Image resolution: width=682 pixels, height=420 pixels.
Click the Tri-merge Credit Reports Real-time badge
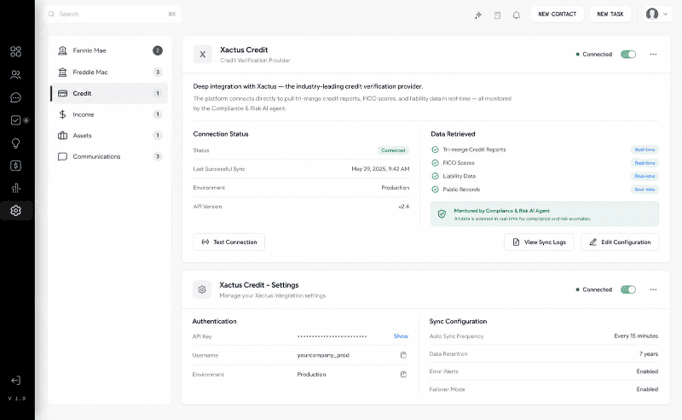(645, 150)
